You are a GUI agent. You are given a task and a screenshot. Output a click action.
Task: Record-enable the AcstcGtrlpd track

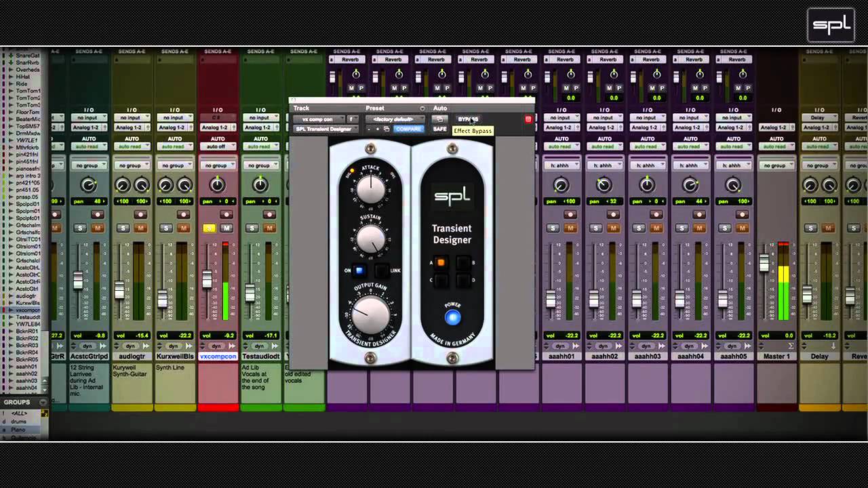click(98, 214)
